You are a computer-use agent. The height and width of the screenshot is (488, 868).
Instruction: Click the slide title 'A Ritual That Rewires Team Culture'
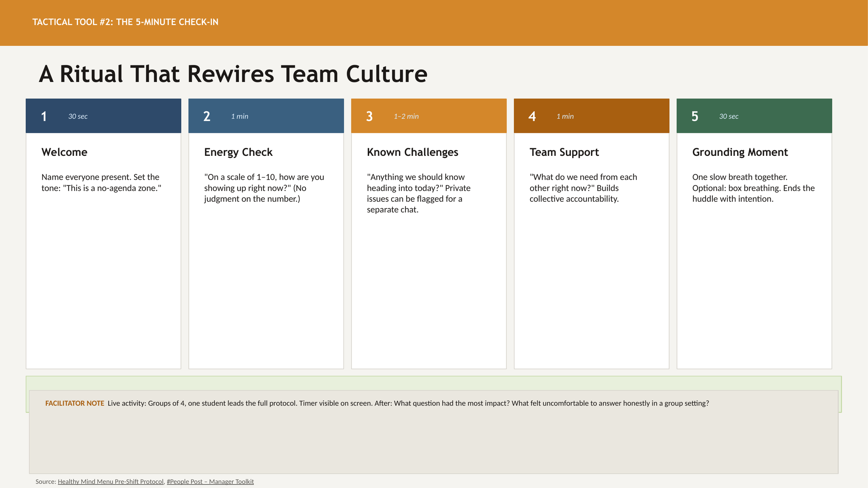pos(233,74)
